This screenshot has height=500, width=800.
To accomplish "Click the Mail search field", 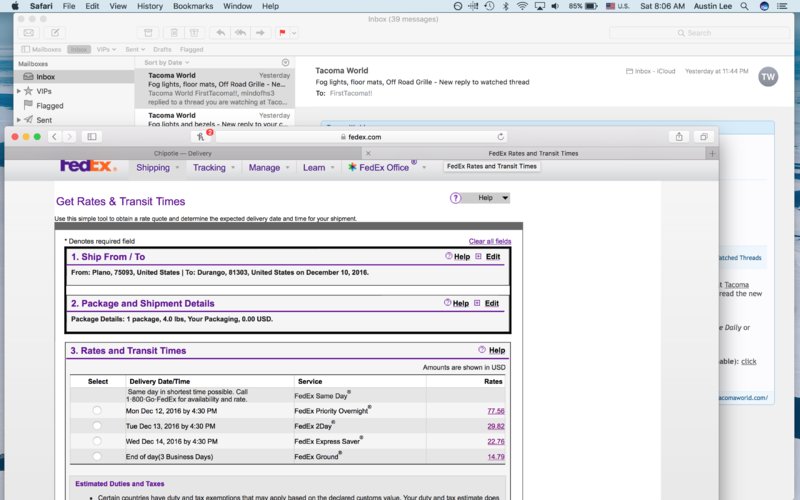I will click(x=699, y=33).
